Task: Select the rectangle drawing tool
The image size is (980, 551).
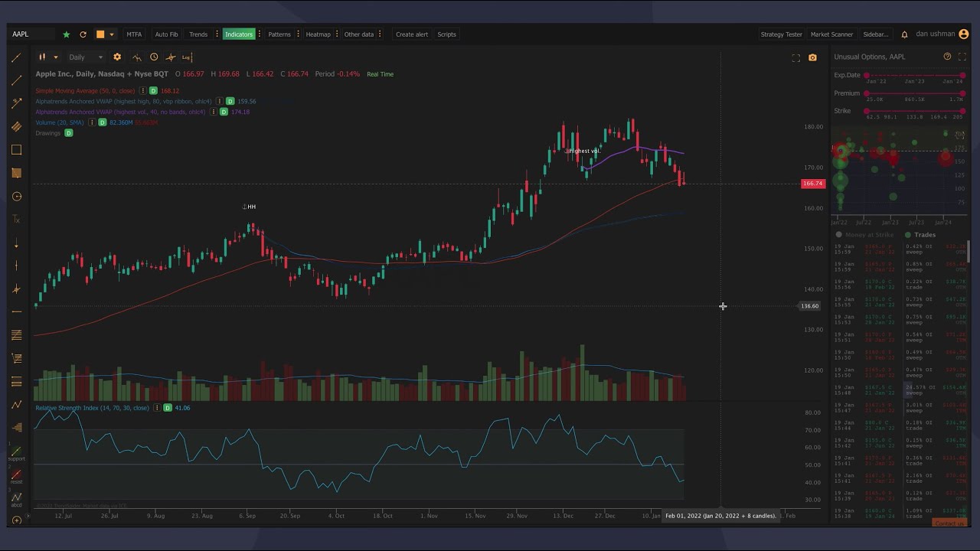Action: 16,150
